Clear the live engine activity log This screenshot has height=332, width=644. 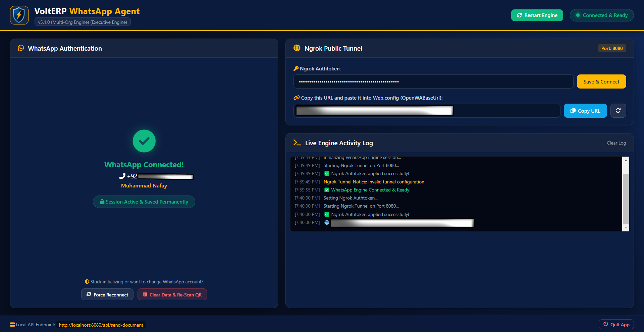click(x=616, y=143)
